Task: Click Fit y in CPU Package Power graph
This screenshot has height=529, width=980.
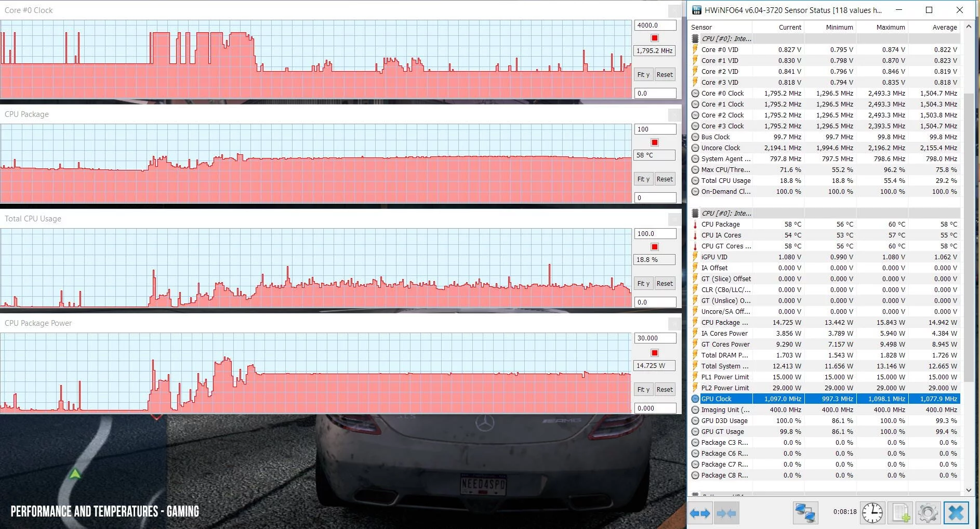Action: 643,389
